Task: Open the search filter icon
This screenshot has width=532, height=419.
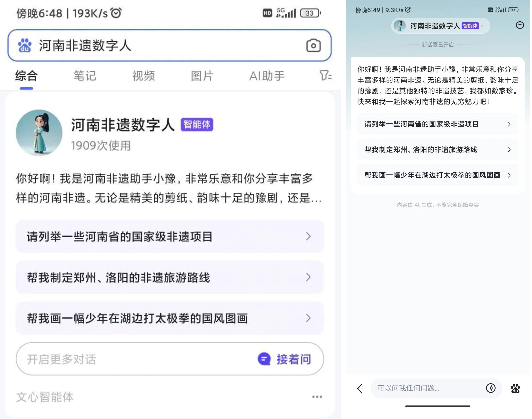Action: (325, 75)
